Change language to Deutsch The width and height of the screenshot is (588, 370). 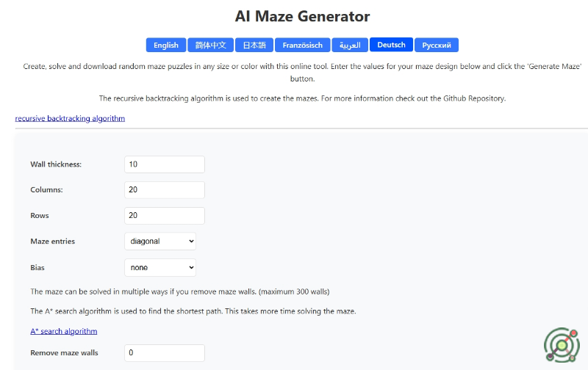pos(391,45)
